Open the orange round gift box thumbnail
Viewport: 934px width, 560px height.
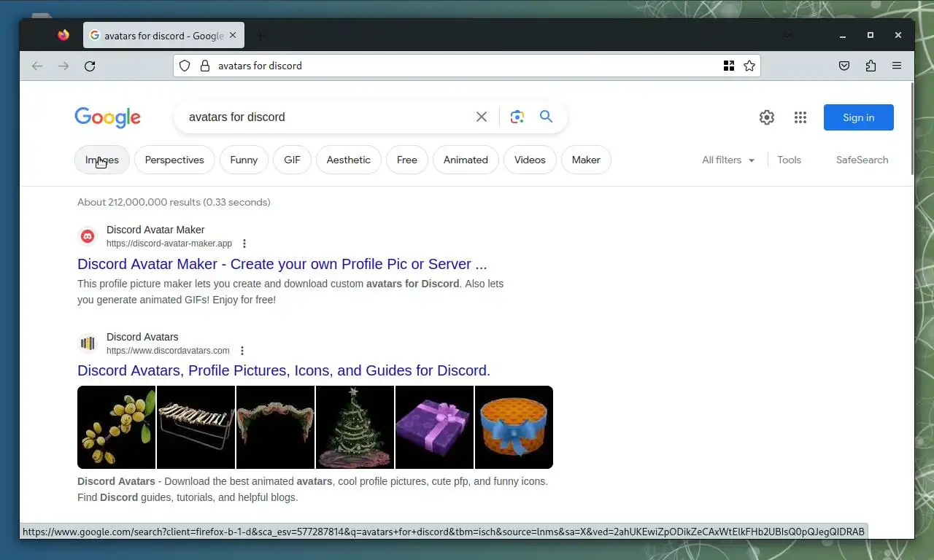pyautogui.click(x=514, y=427)
